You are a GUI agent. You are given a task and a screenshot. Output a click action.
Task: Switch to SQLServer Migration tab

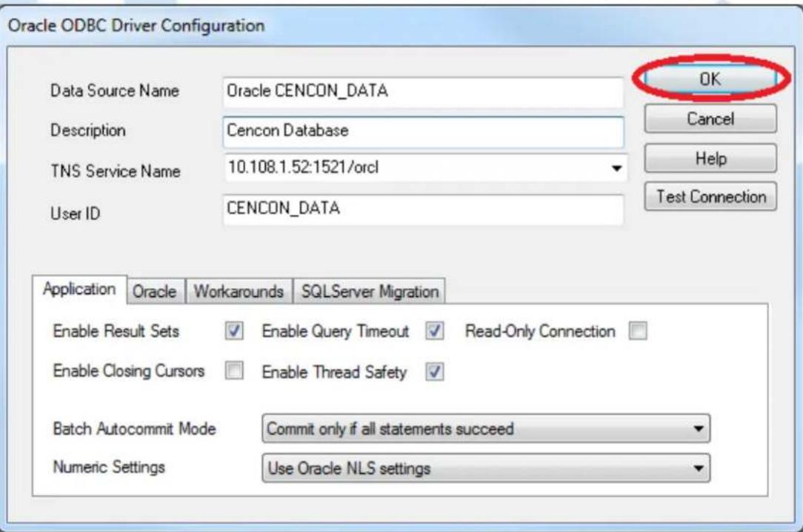coord(370,291)
